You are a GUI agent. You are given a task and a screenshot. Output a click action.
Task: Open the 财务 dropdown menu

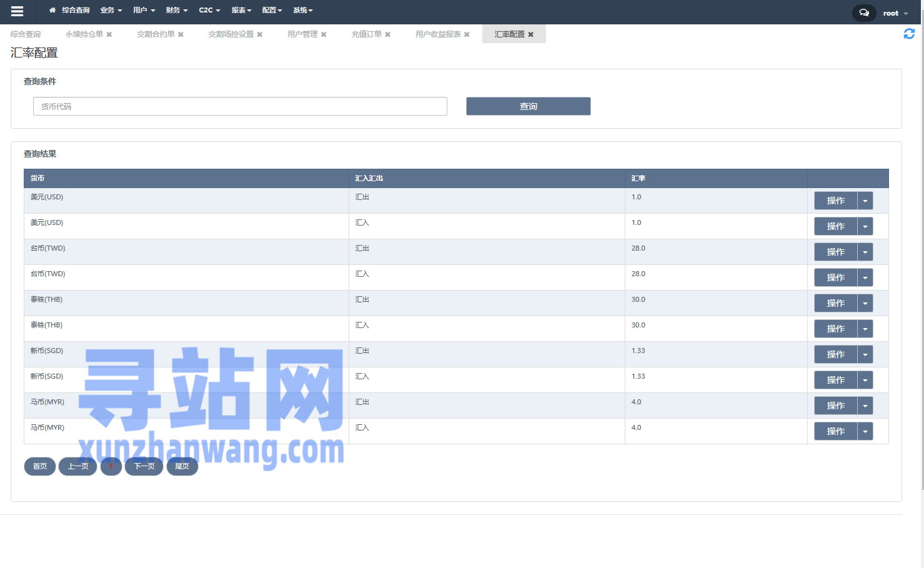tap(177, 11)
